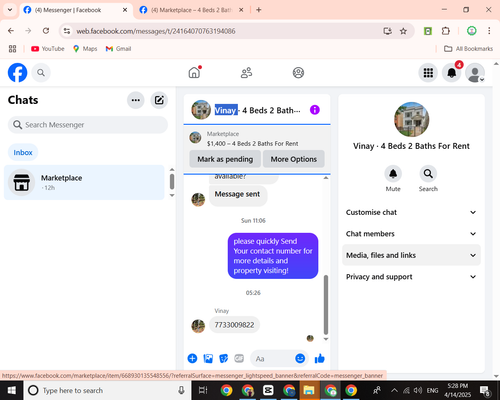Click 'Vinay · 4 Beds 2 Baths For Rent' title
This screenshot has height=400, width=500.
click(x=411, y=146)
